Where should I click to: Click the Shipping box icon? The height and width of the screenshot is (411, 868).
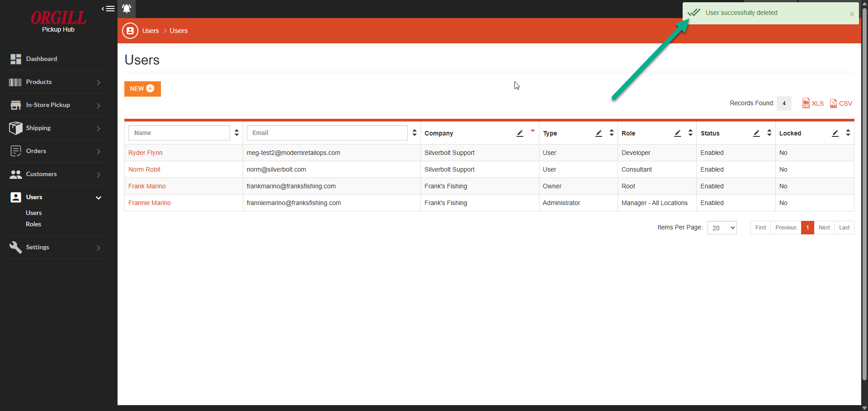point(16,128)
